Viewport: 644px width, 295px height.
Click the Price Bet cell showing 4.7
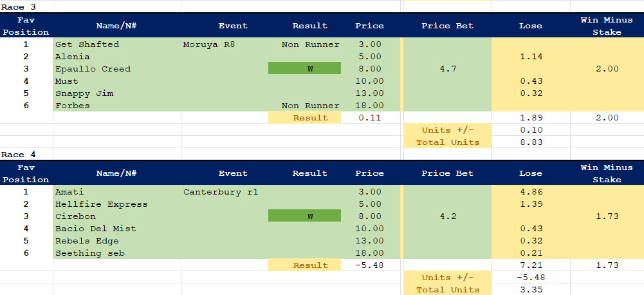click(447, 69)
